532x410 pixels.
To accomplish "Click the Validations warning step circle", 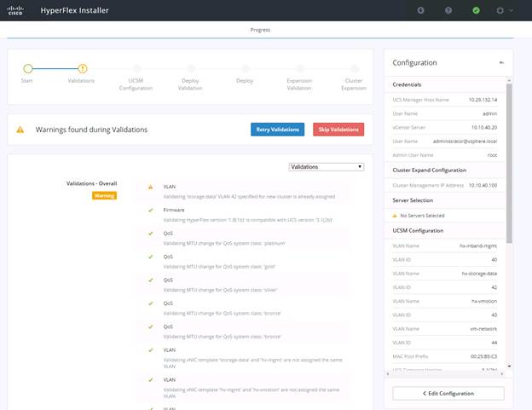I will (82, 69).
